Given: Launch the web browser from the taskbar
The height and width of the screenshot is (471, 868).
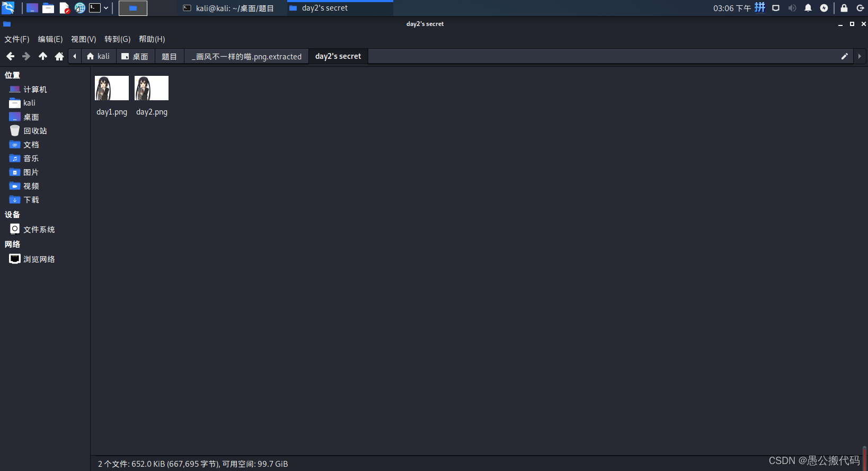Looking at the screenshot, I should 79,8.
